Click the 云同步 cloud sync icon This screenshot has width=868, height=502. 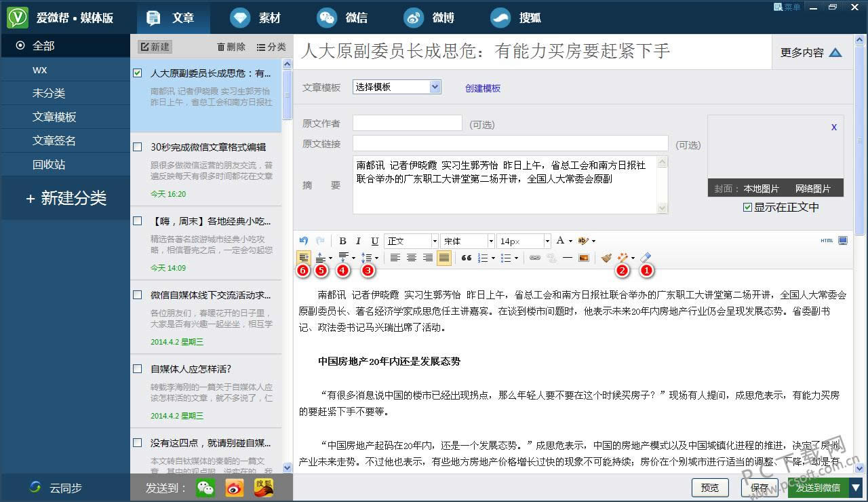tap(35, 488)
